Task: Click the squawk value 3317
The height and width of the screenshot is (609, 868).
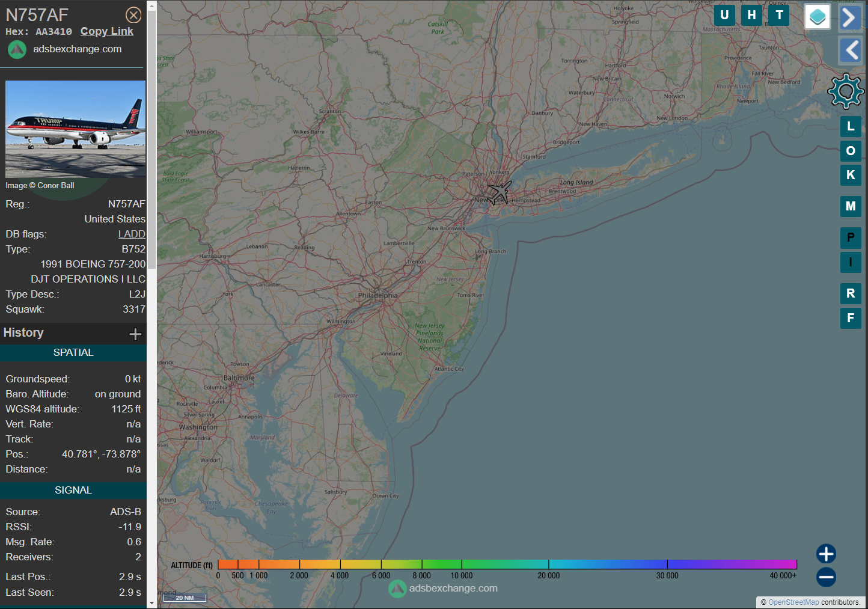Action: click(134, 309)
